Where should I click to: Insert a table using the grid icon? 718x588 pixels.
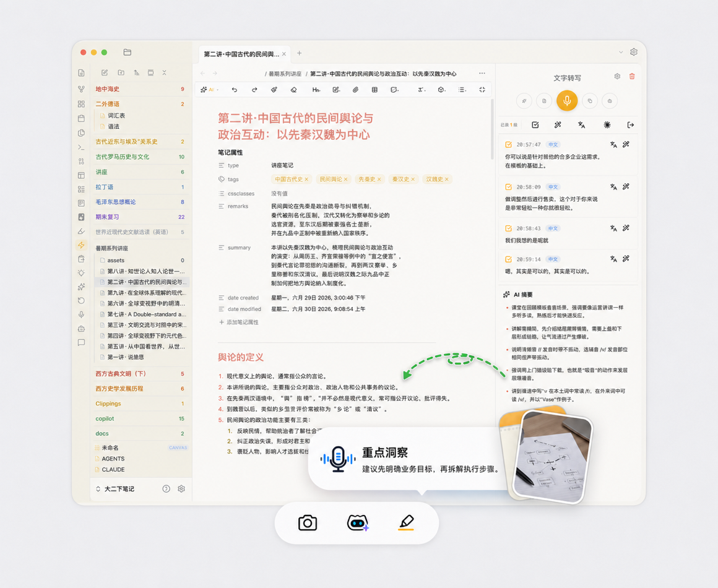[x=374, y=90]
